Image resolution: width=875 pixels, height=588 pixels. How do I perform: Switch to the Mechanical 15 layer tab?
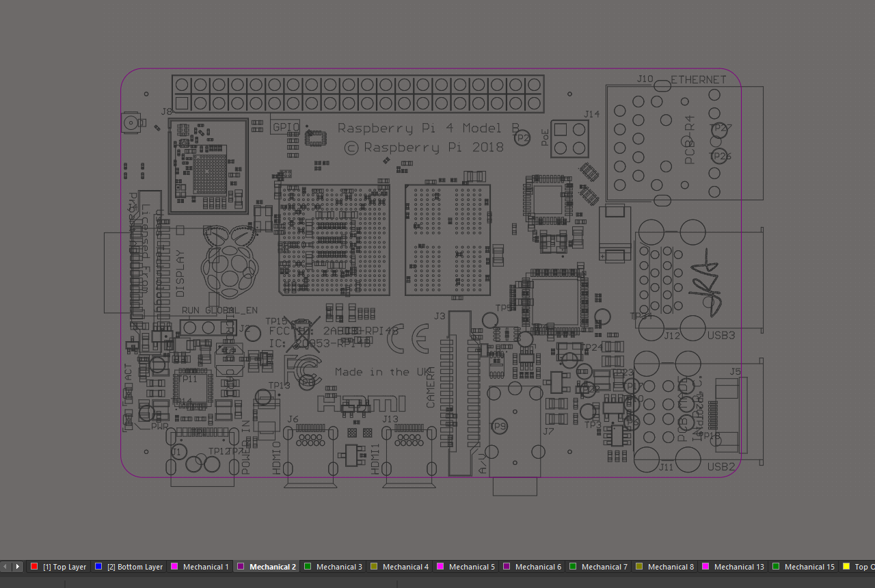pyautogui.click(x=809, y=566)
